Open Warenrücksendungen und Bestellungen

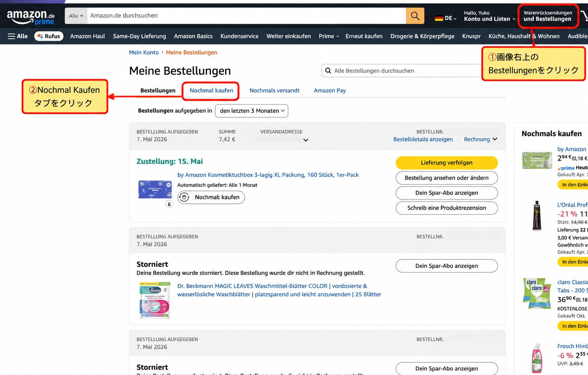(x=548, y=16)
